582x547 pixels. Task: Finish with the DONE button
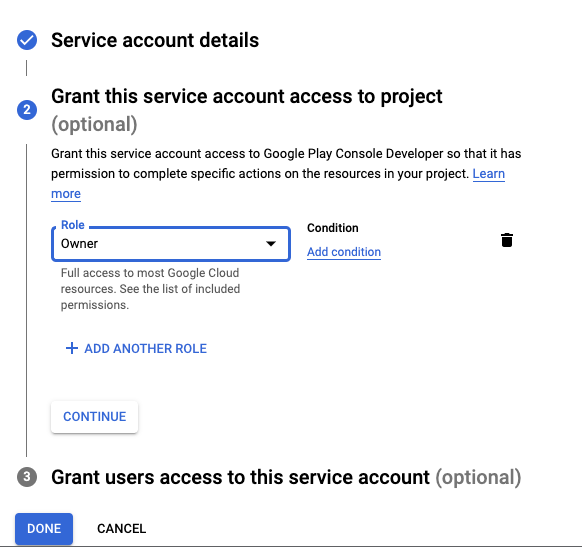[x=44, y=529]
